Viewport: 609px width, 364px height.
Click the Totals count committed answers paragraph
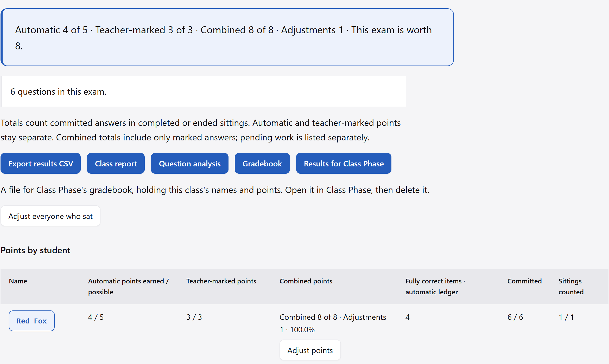[x=200, y=130]
